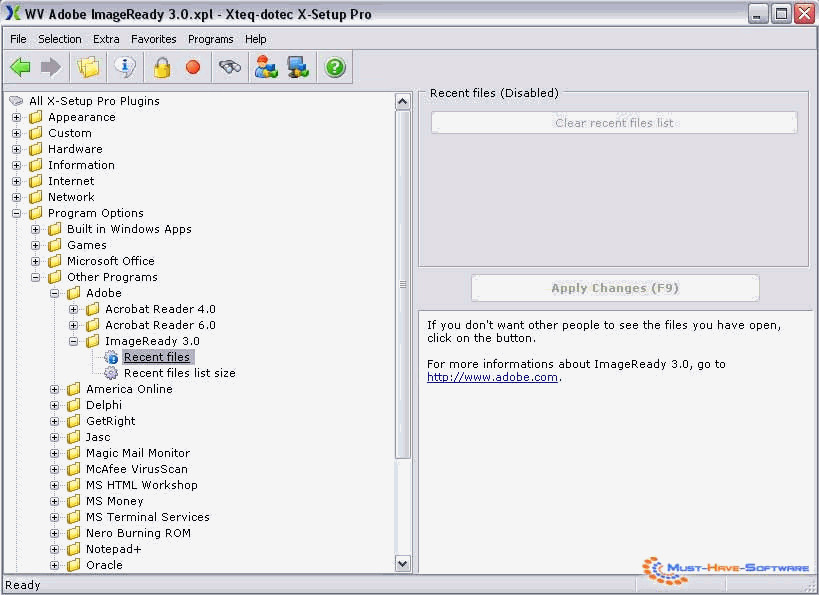The image size is (819, 595).
Task: Click the Hardware folder icon
Action: [x=36, y=149]
